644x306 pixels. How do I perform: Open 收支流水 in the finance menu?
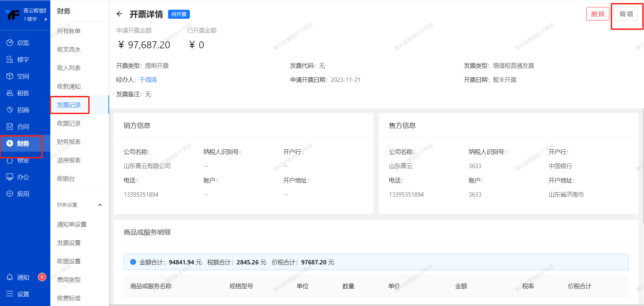(69, 49)
